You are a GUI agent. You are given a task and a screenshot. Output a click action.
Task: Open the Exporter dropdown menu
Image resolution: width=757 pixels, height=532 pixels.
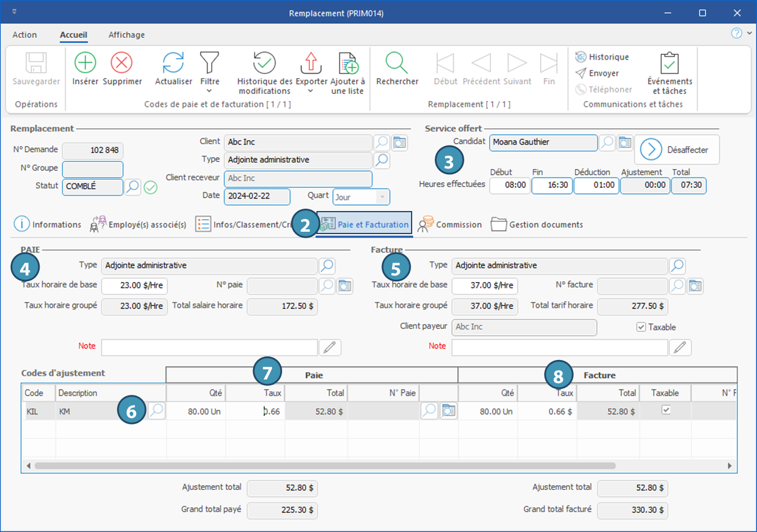click(x=311, y=91)
